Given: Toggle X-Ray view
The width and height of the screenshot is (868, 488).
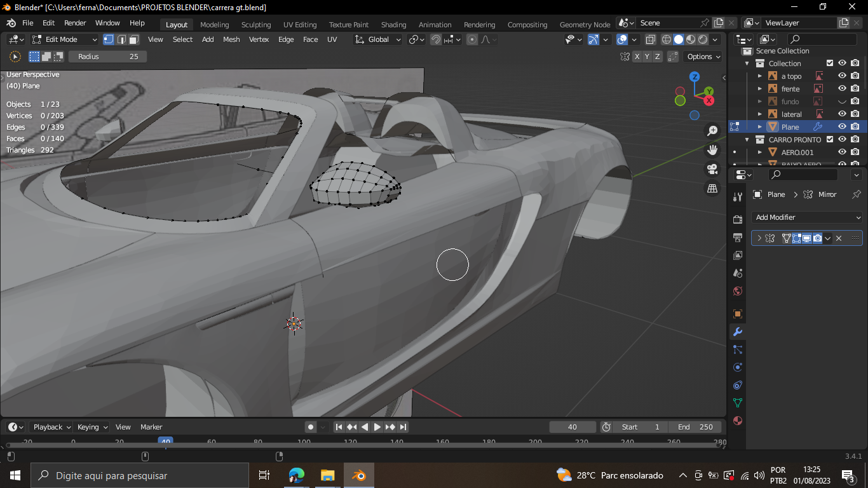Looking at the screenshot, I should coord(650,39).
